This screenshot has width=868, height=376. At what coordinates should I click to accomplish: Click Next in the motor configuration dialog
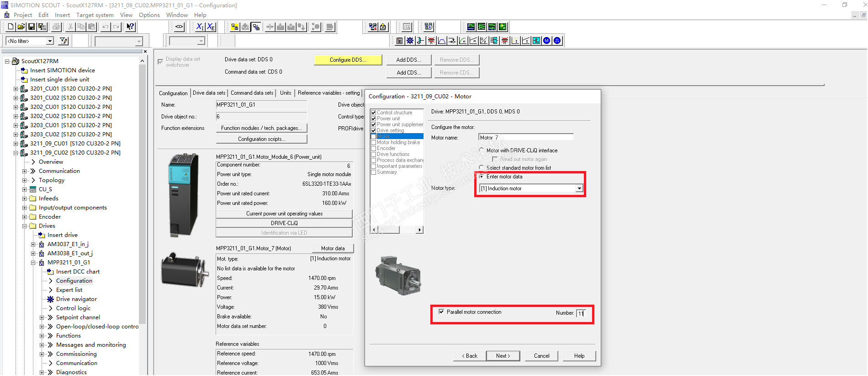pyautogui.click(x=503, y=356)
